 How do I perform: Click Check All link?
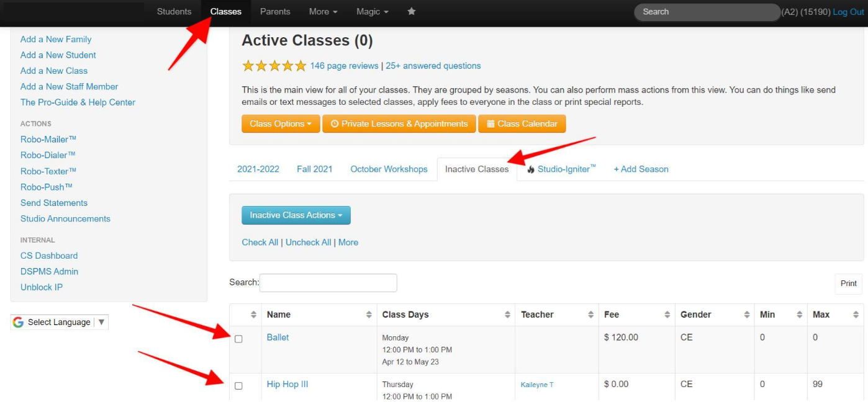pyautogui.click(x=260, y=243)
